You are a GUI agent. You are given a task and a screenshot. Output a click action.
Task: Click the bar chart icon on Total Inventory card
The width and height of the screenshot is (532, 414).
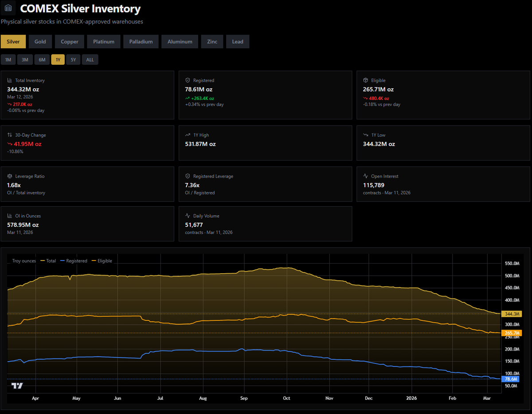(x=10, y=80)
